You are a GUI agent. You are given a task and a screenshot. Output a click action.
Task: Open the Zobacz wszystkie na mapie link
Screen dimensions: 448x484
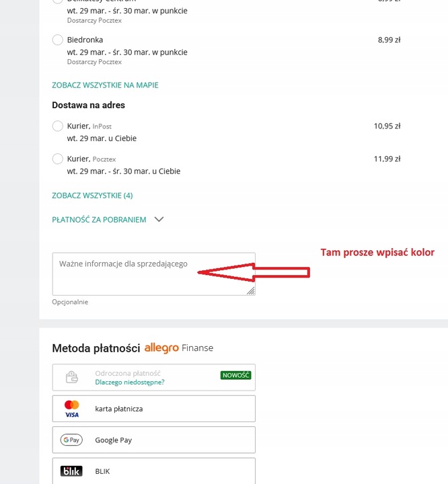point(105,85)
